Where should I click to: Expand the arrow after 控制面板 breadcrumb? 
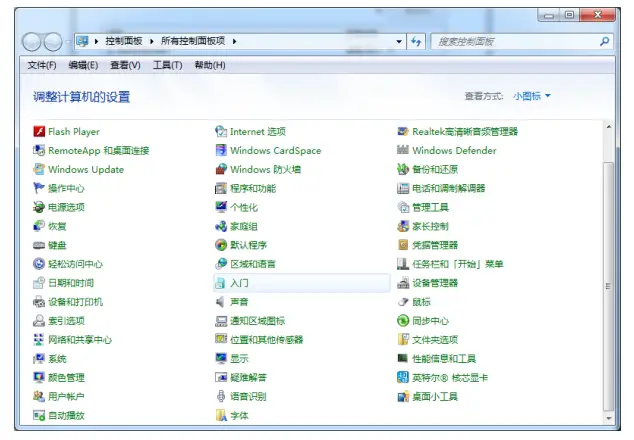[x=152, y=41]
